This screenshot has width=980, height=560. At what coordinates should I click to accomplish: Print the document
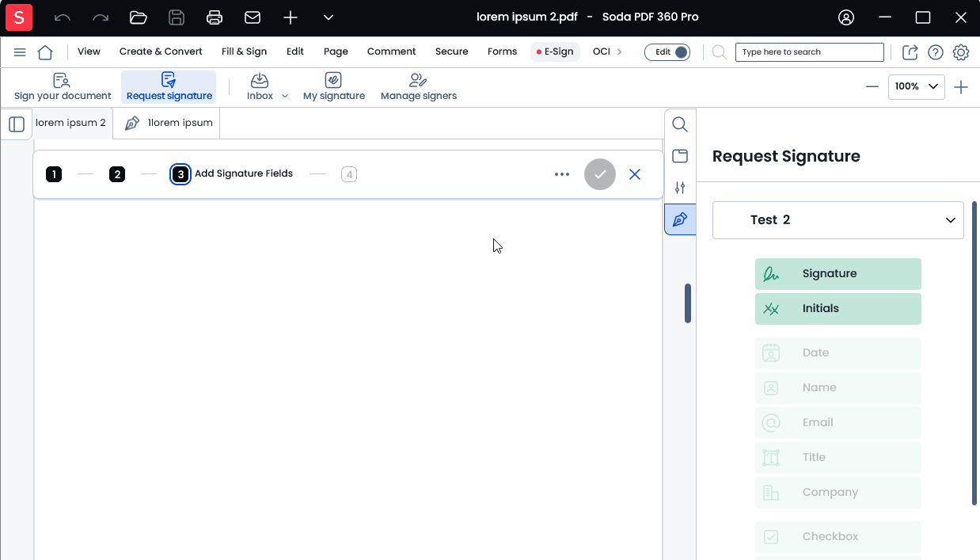pos(215,17)
